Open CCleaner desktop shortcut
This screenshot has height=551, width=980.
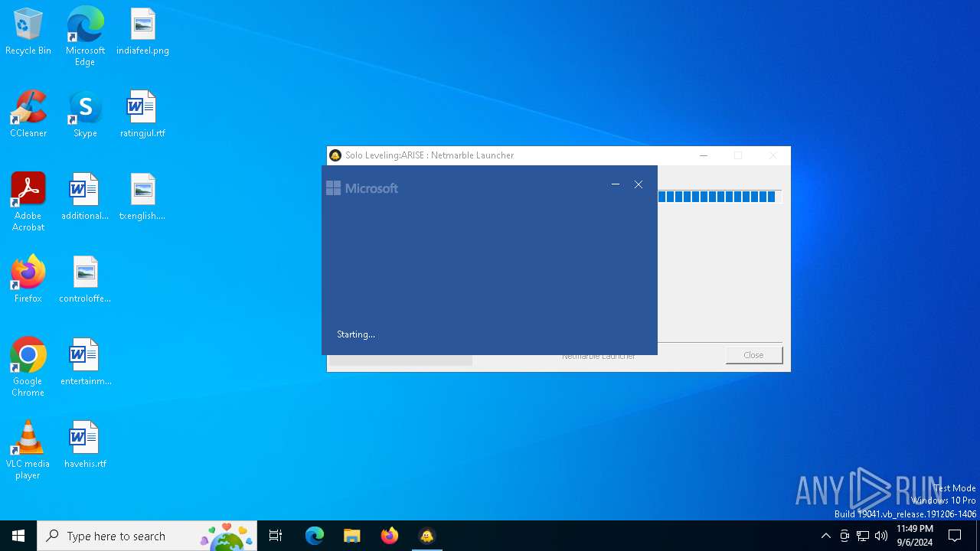28,114
